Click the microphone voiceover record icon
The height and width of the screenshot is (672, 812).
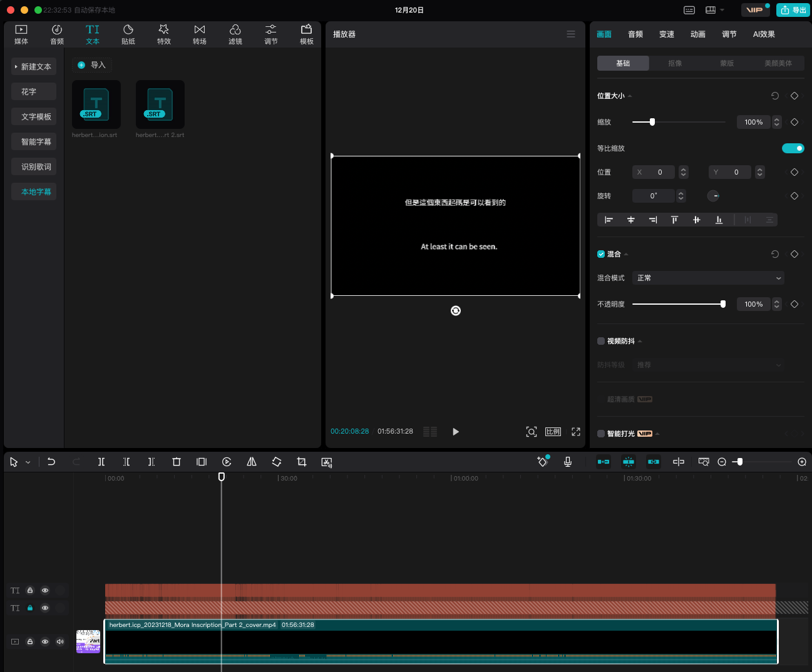click(568, 462)
